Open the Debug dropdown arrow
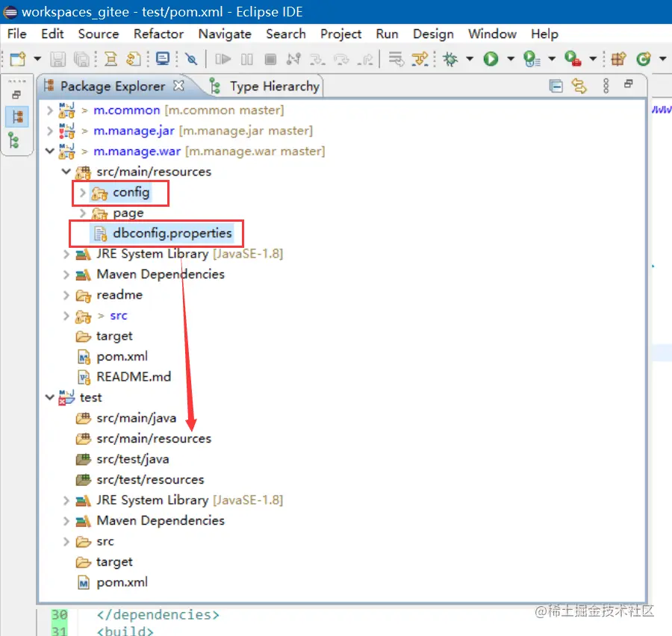The height and width of the screenshot is (636, 672). coord(470,59)
